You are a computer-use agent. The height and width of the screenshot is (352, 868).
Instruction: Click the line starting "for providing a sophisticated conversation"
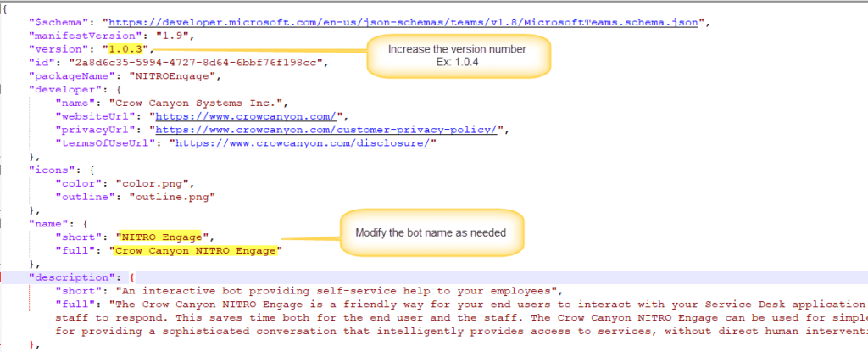(x=460, y=331)
